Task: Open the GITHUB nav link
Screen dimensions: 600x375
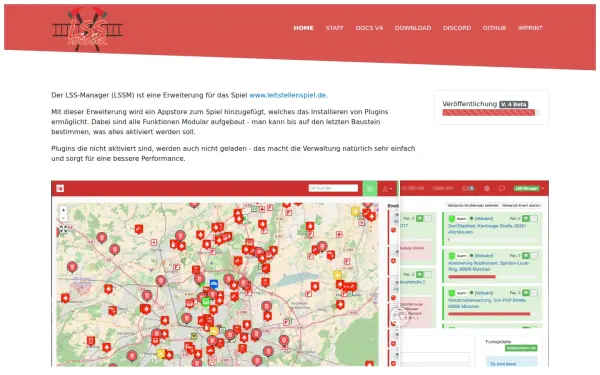Action: coord(494,28)
